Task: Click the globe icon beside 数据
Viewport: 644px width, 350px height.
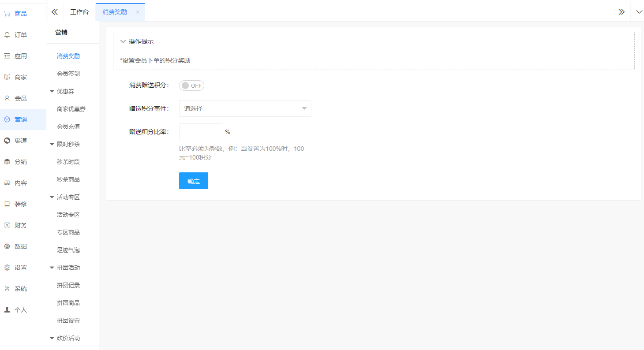Action: pos(7,246)
